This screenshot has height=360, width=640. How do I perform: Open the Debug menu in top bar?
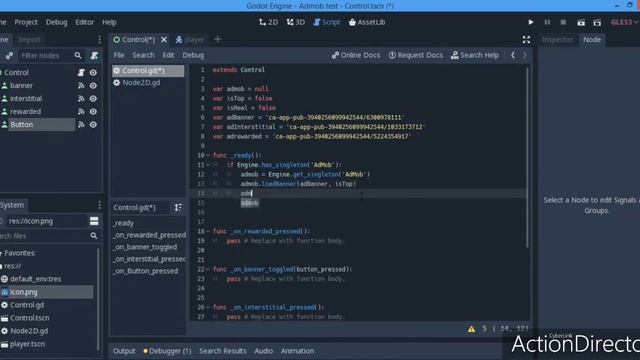pos(56,22)
